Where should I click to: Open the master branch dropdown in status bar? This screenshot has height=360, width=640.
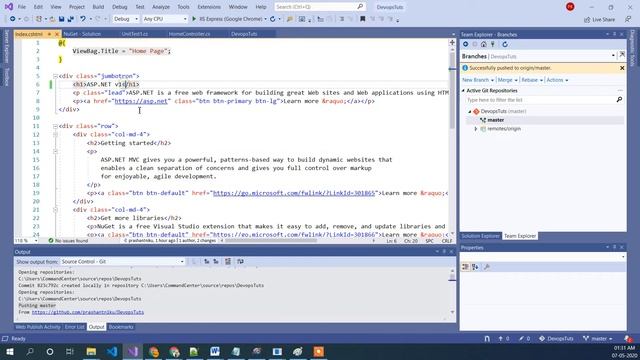pyautogui.click(x=598, y=338)
